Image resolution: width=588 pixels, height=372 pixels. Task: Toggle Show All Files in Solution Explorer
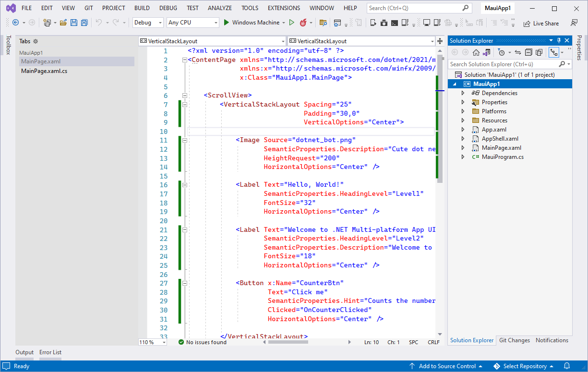(539, 52)
